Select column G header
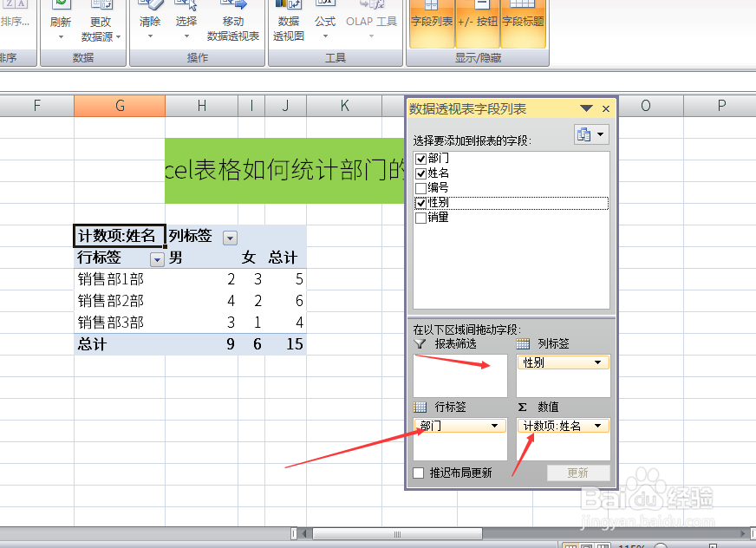The image size is (756, 548). (x=120, y=106)
